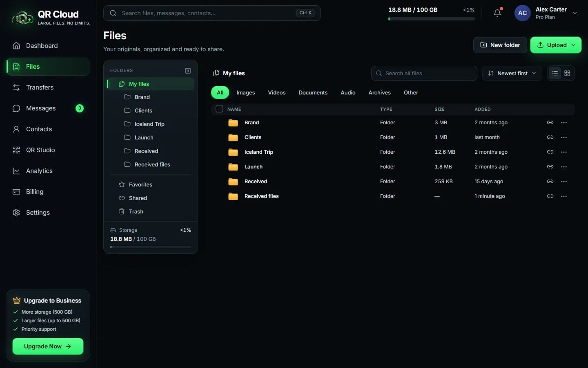Tick the select-all checkbox in header
Viewport: 588px width, 368px height.
coord(219,109)
